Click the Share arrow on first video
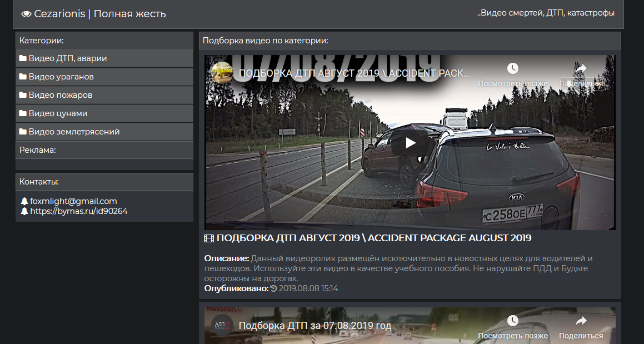This screenshot has height=344, width=644. (x=581, y=68)
